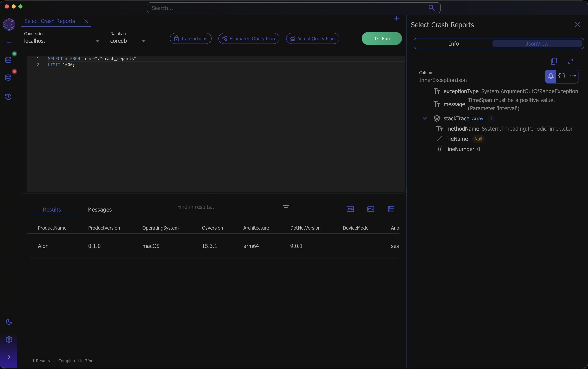Viewport: 588px width, 369px height.
Task: Click the ProductName column header
Action: coord(52,228)
